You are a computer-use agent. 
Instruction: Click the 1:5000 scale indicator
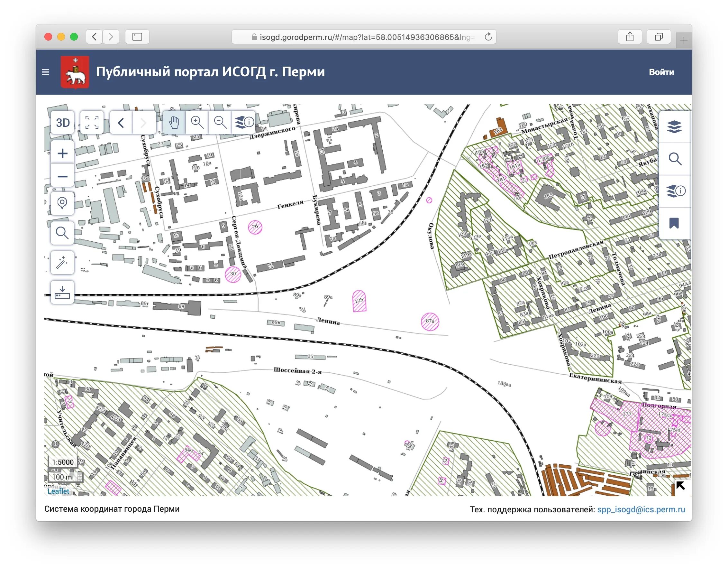click(63, 462)
